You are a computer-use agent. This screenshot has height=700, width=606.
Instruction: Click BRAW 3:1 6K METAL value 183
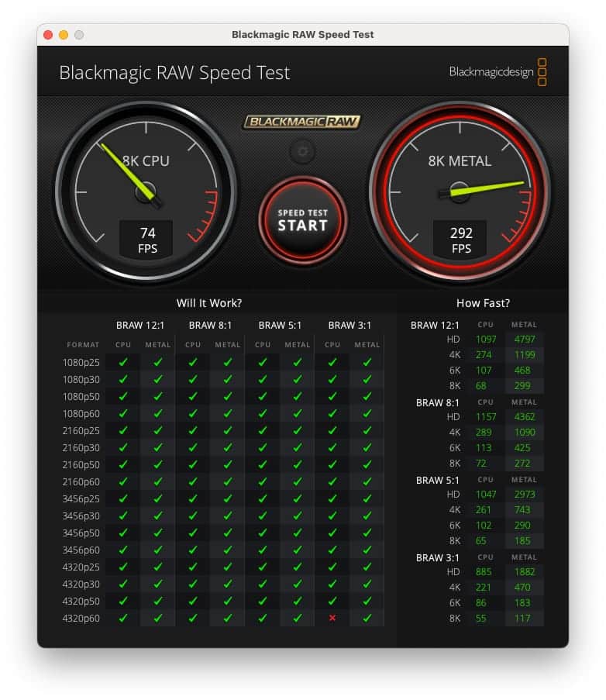click(x=522, y=603)
